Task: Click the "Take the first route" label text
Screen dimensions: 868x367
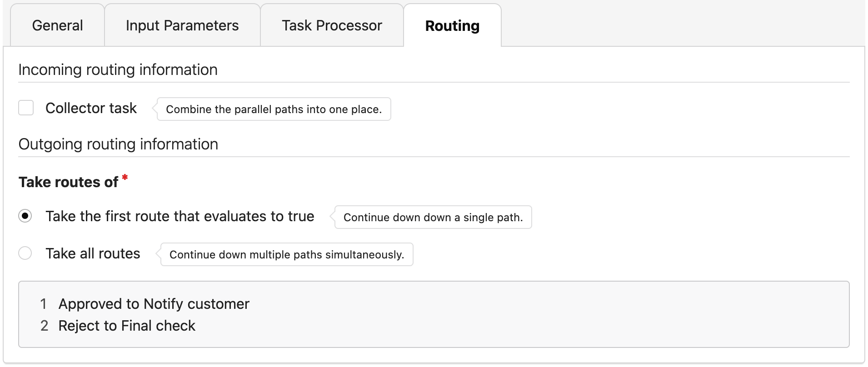Action: pyautogui.click(x=180, y=216)
